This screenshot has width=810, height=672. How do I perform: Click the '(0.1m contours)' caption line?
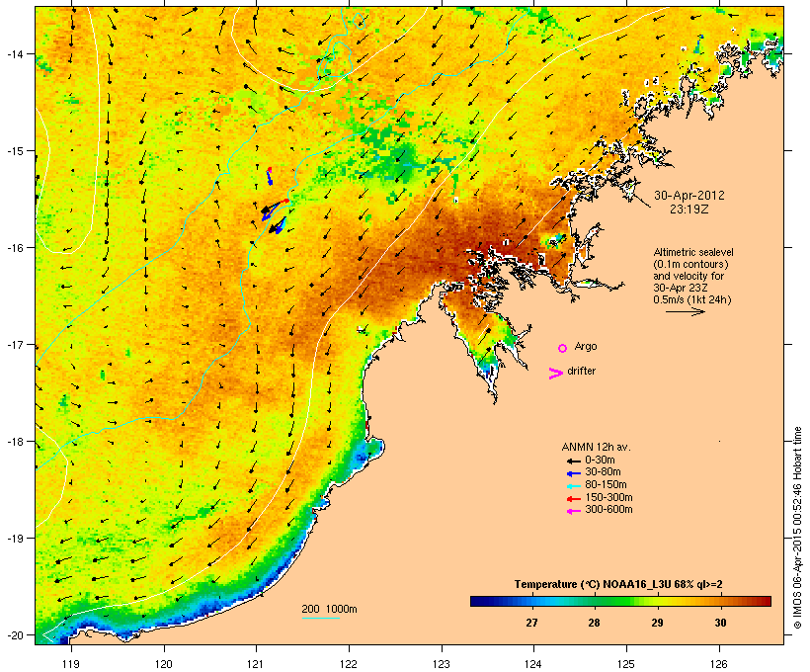690,264
